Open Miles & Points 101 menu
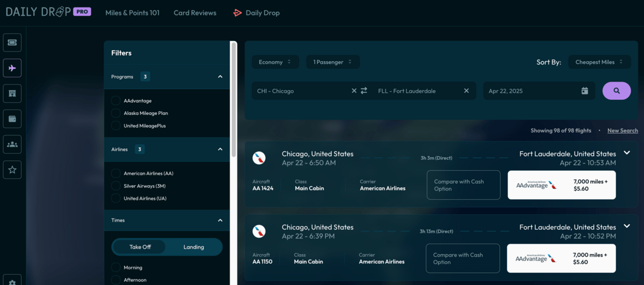The image size is (644, 285). (132, 13)
